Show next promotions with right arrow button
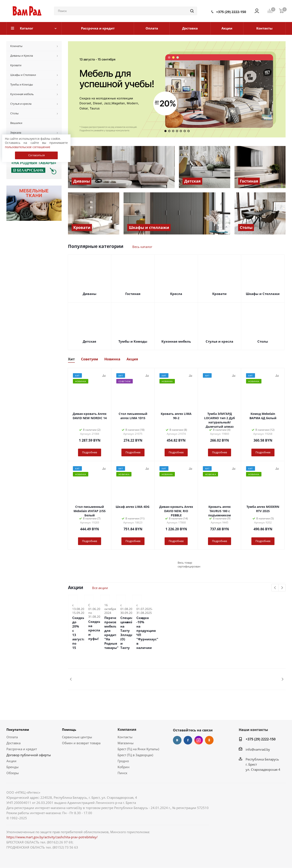Screen dimensions: 292x868 tap(282, 588)
